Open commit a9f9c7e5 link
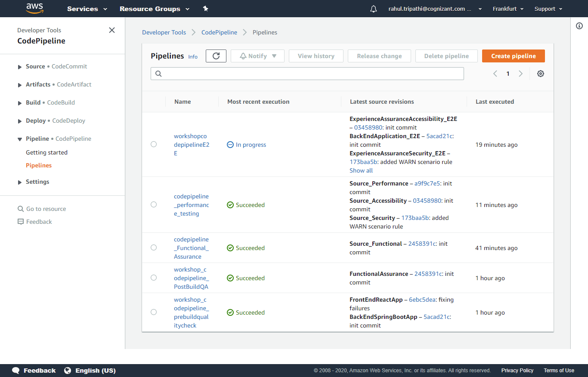 pos(427,183)
